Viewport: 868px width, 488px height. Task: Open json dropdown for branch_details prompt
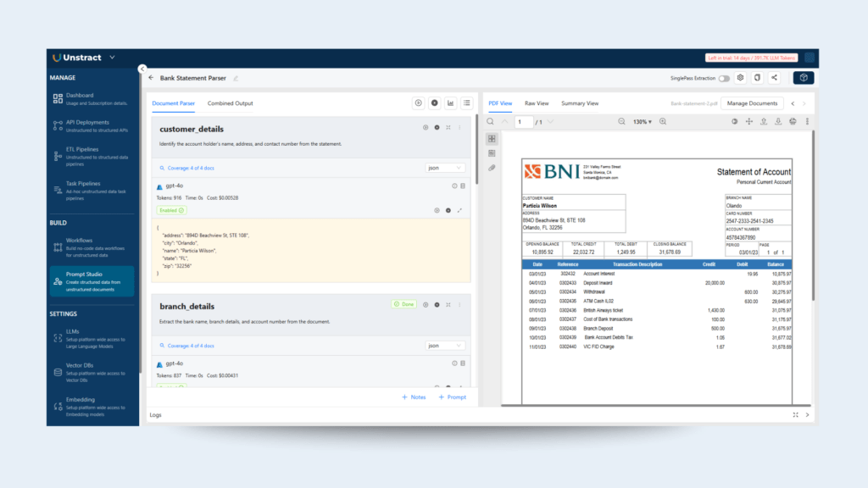coord(445,346)
